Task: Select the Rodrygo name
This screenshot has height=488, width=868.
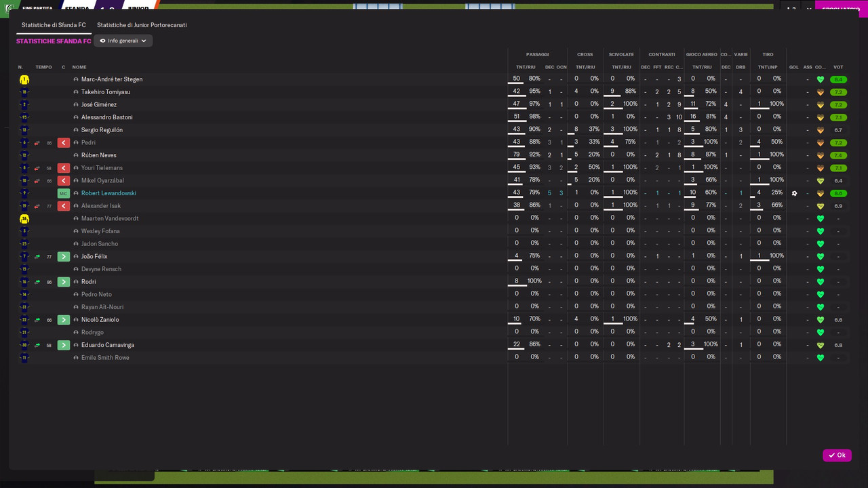Action: (x=92, y=332)
